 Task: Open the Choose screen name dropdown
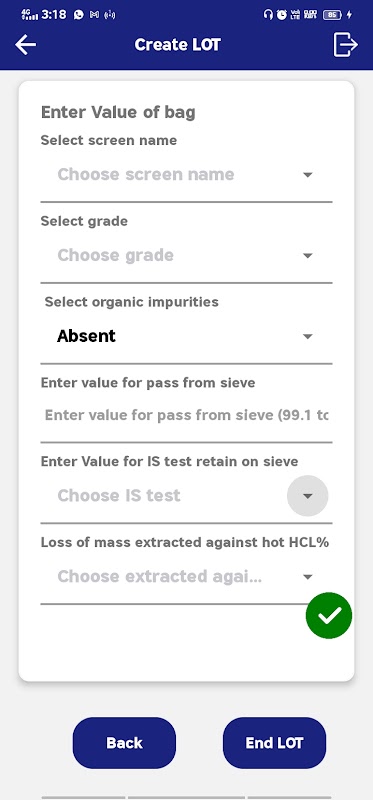click(x=186, y=175)
